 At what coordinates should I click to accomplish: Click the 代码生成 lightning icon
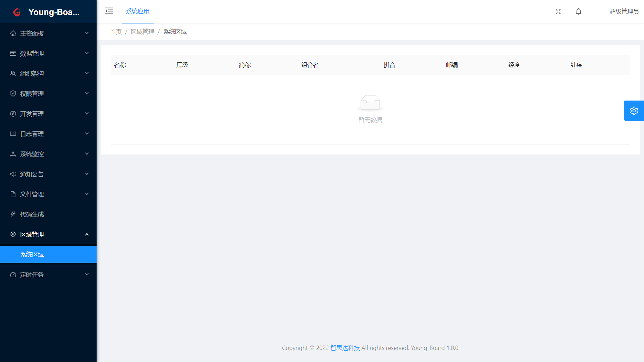point(13,214)
